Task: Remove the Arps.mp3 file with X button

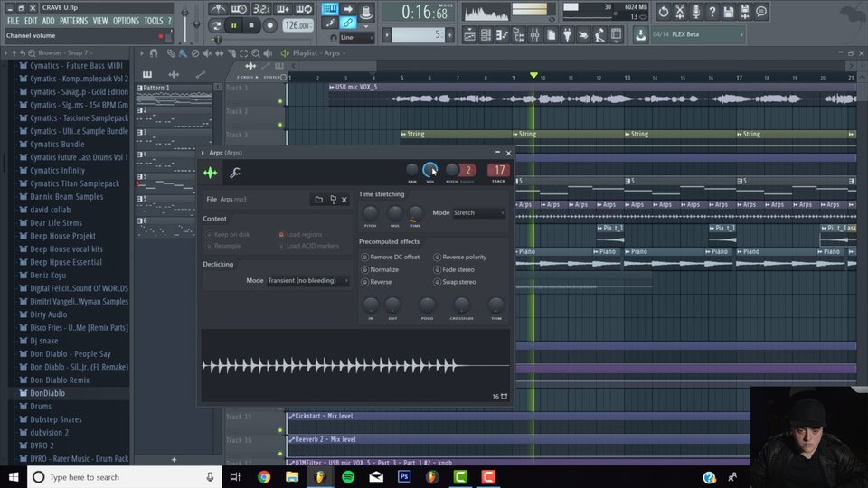Action: point(344,200)
